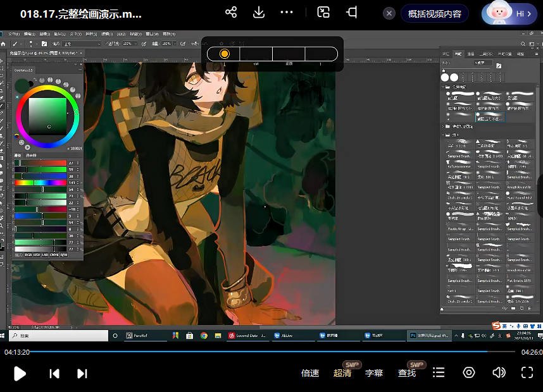The width and height of the screenshot is (543, 392).
Task: Play the video
Action: tap(20, 373)
